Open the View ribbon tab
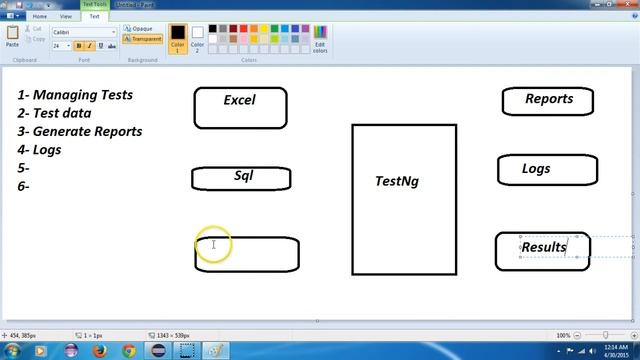The height and width of the screenshot is (360, 640). [x=66, y=16]
